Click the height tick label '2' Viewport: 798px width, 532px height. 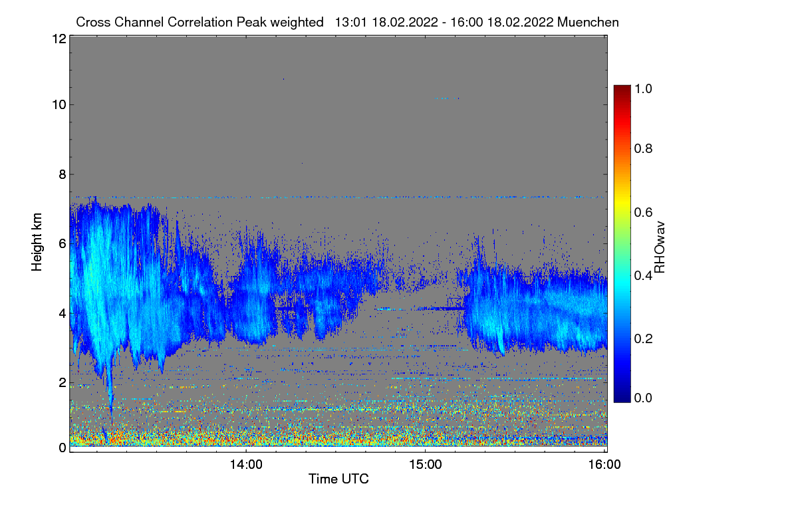coord(61,382)
